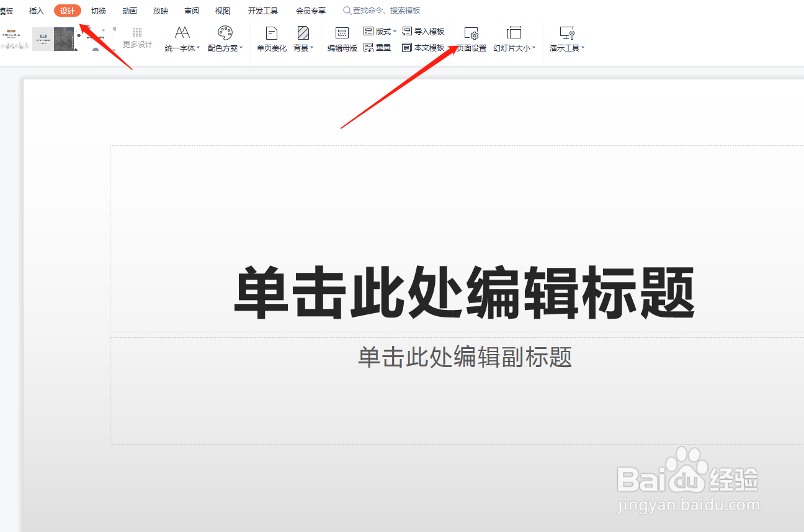Open the 动画 tab

pyautogui.click(x=130, y=11)
